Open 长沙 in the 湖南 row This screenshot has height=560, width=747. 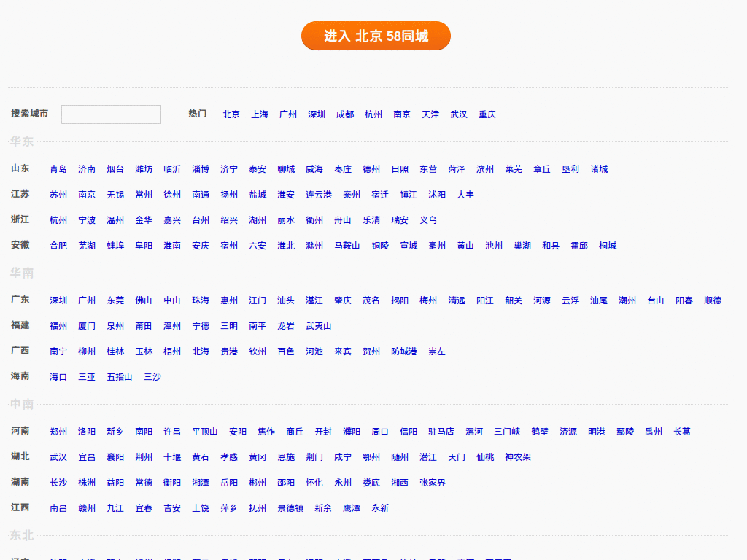58,483
